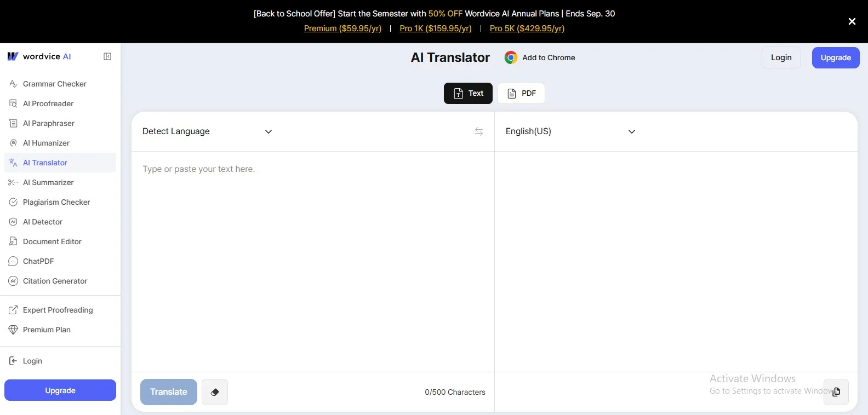
Task: Launch the Document Editor
Action: pos(60,241)
